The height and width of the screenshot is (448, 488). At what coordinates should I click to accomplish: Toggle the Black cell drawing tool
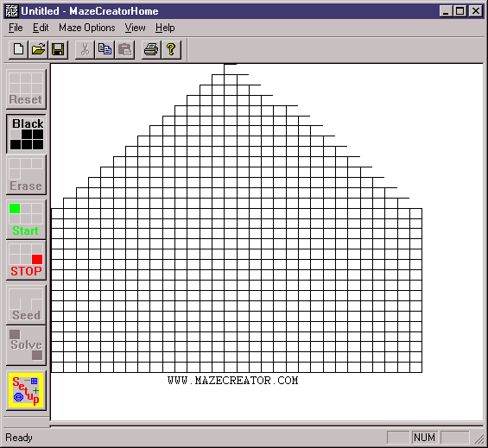point(26,134)
